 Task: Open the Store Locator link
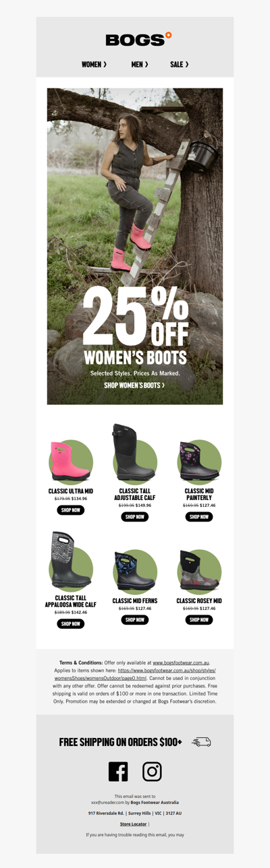click(x=133, y=824)
